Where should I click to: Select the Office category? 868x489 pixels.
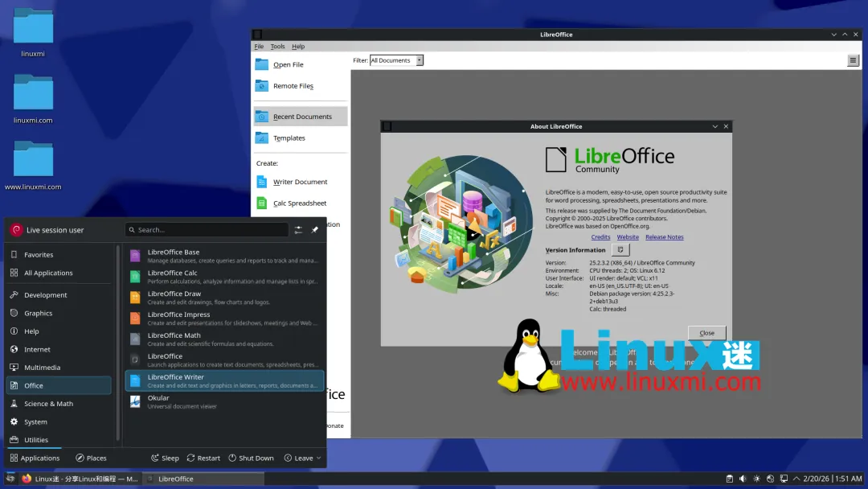click(x=59, y=385)
